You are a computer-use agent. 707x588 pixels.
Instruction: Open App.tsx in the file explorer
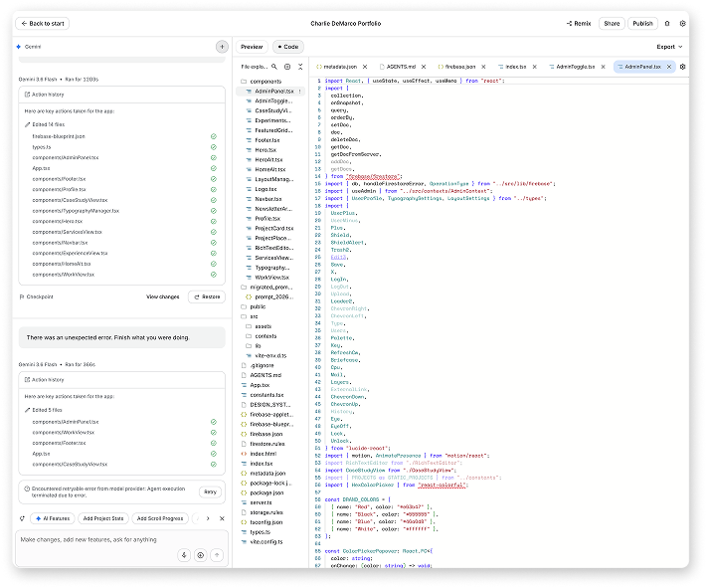point(260,385)
